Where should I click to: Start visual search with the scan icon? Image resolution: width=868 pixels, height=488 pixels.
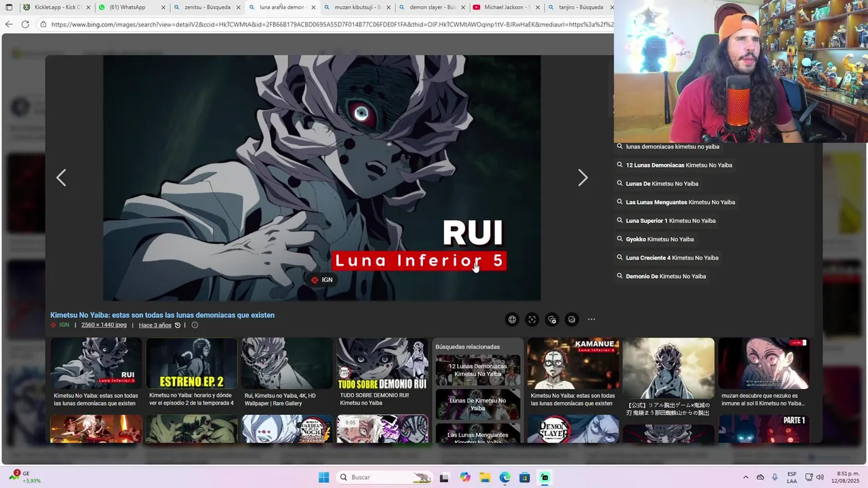point(532,319)
